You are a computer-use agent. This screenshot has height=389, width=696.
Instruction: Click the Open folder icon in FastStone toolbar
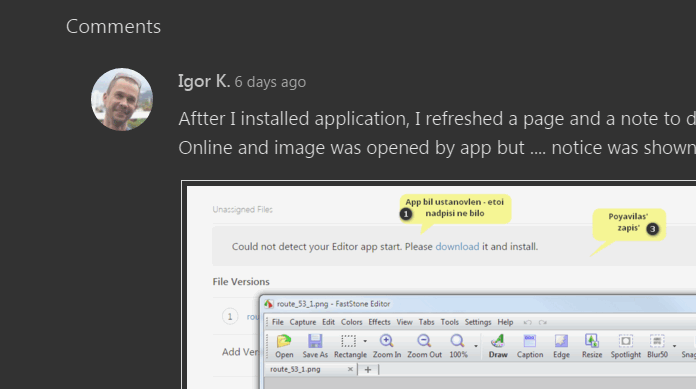(284, 341)
